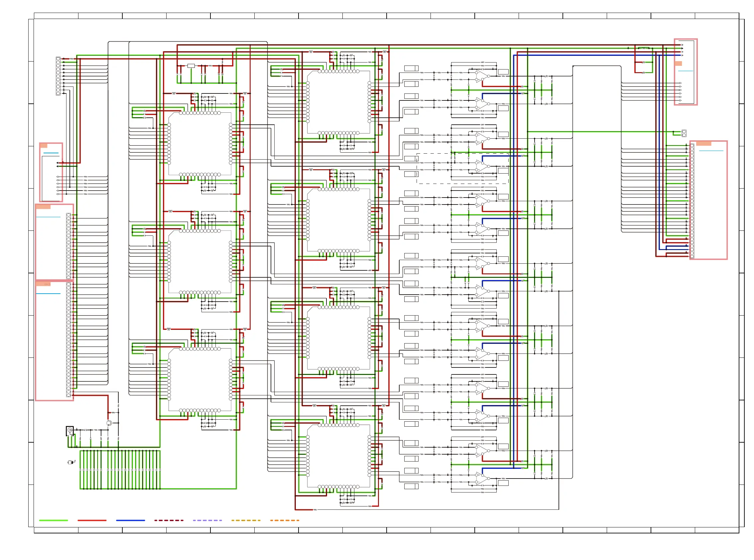Click the dark red dashed legend line

tap(169, 520)
